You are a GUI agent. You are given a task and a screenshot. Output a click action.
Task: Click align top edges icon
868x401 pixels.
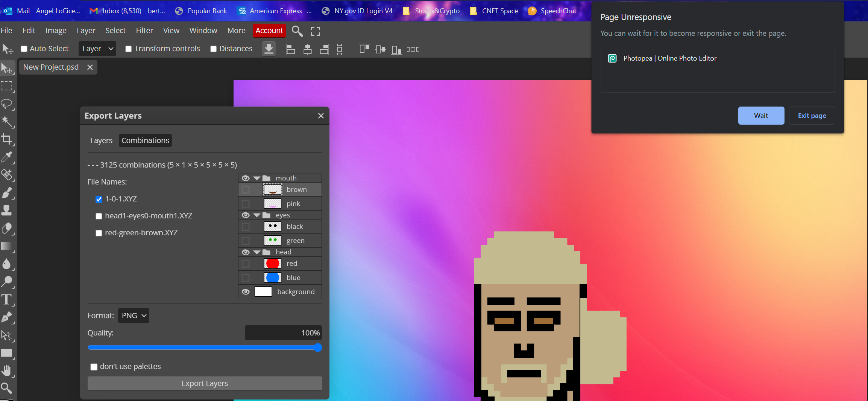point(364,49)
